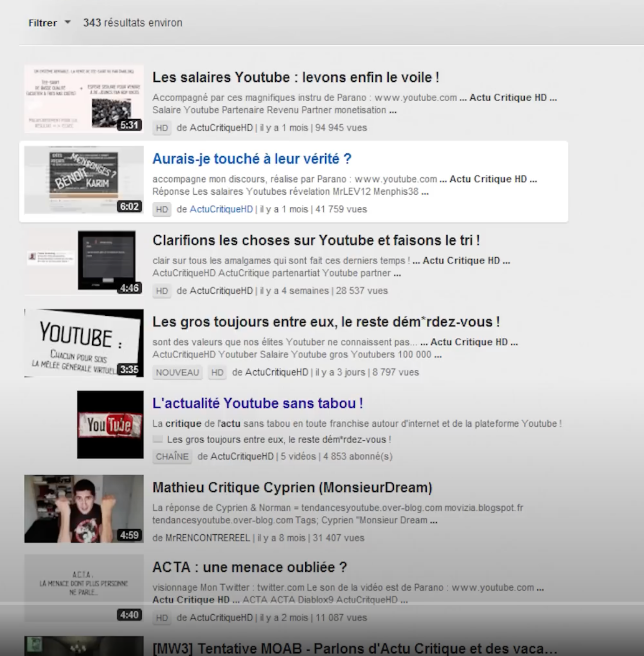The height and width of the screenshot is (656, 644).
Task: Open the 3:35 video's "Les gros toujours entre eux" title
Action: [x=326, y=322]
